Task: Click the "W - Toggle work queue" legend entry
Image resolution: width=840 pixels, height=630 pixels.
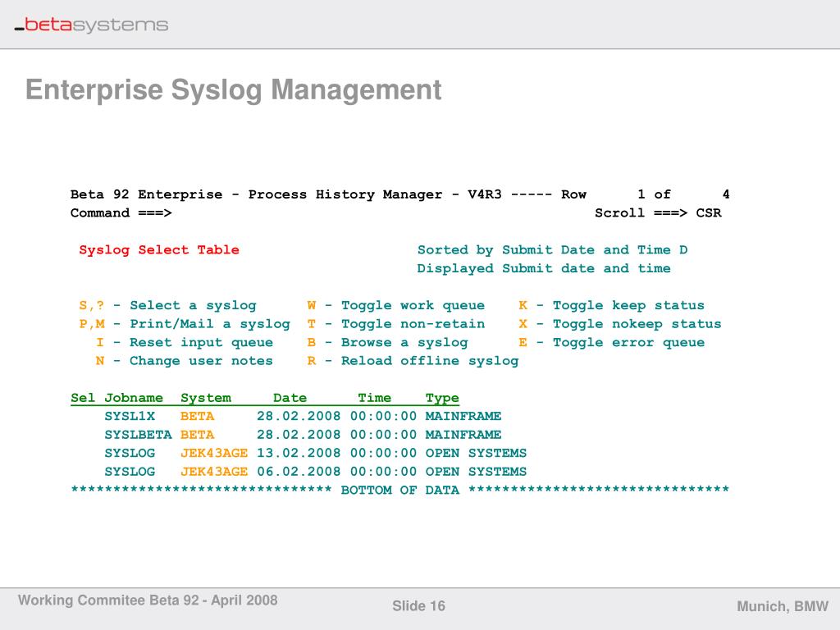Action: (396, 305)
